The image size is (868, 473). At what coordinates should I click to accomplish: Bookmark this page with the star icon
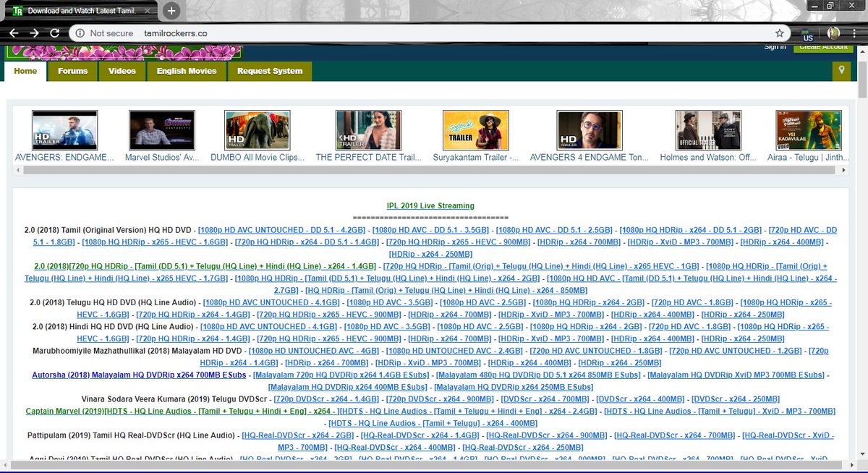(779, 33)
